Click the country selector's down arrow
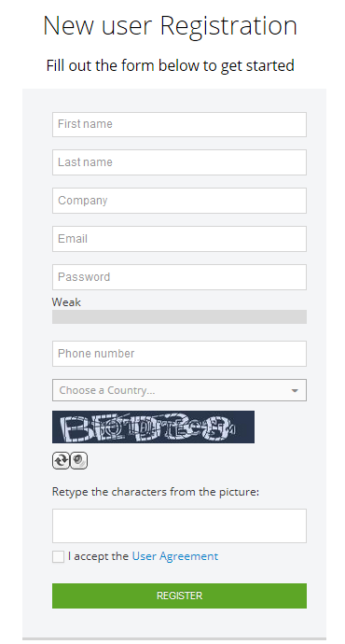 [x=295, y=390]
